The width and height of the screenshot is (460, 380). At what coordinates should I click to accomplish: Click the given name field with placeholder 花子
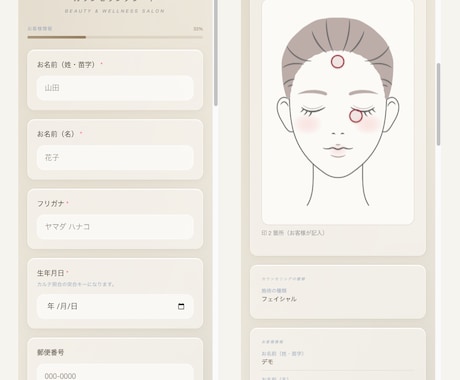[x=115, y=158]
